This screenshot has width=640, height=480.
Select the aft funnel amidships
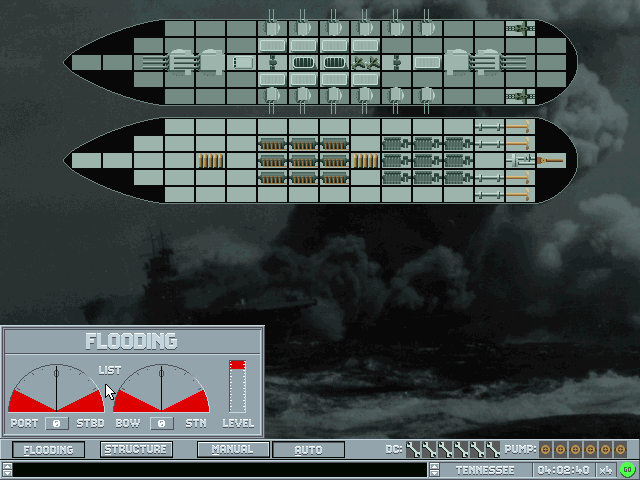tap(334, 62)
